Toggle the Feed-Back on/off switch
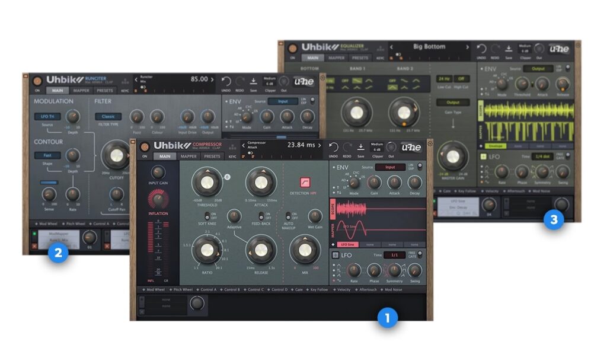Image resolution: width=607 pixels, height=364 pixels. [261, 217]
